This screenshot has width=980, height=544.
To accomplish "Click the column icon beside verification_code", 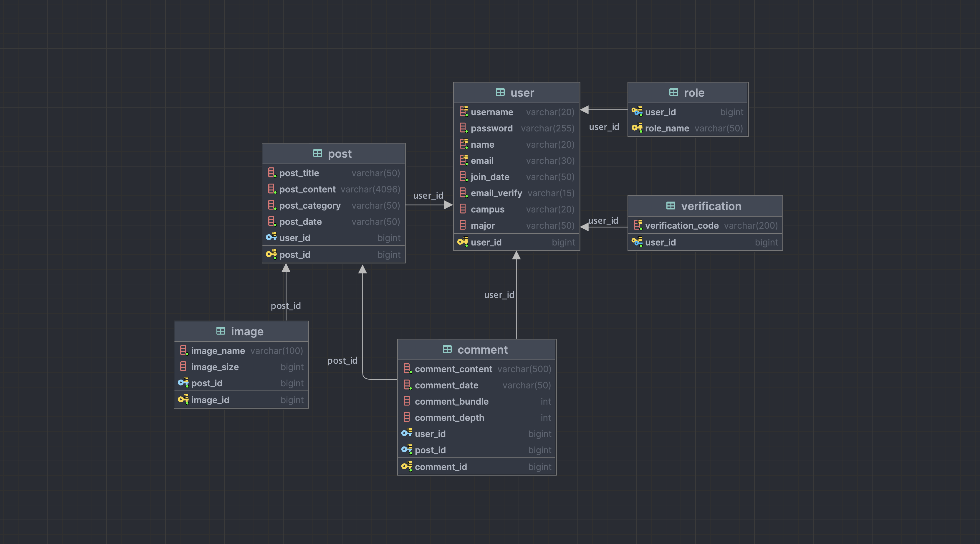I will 638,225.
